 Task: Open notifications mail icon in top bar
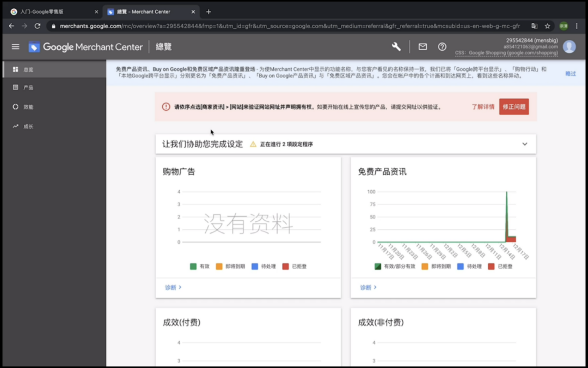(x=422, y=47)
